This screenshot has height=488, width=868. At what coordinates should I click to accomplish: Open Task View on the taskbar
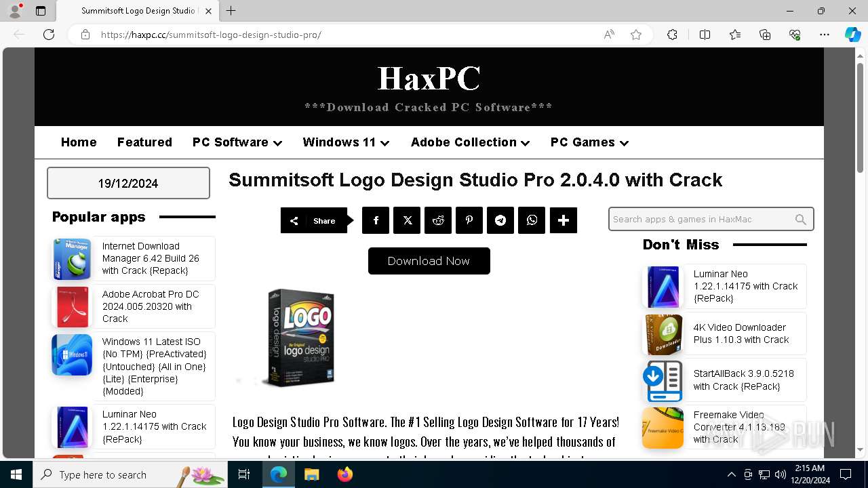point(244,474)
